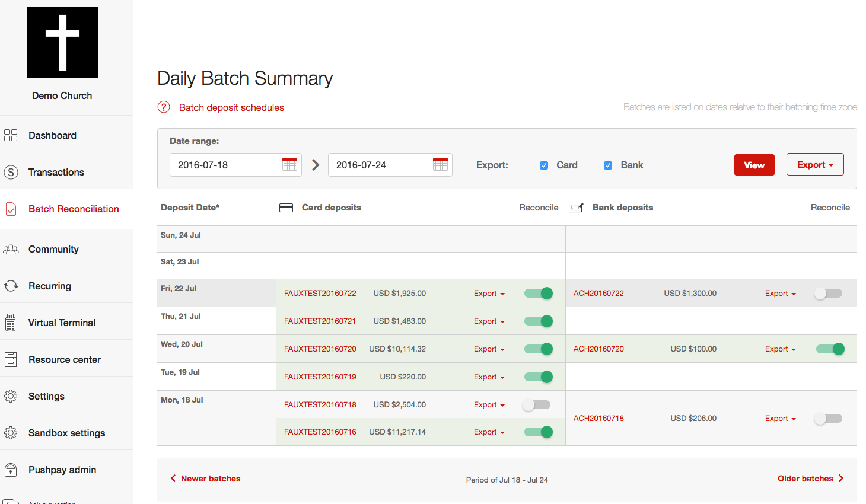The width and height of the screenshot is (866, 504).
Task: Expand the Export dropdown for ACH20160720
Action: (x=779, y=349)
